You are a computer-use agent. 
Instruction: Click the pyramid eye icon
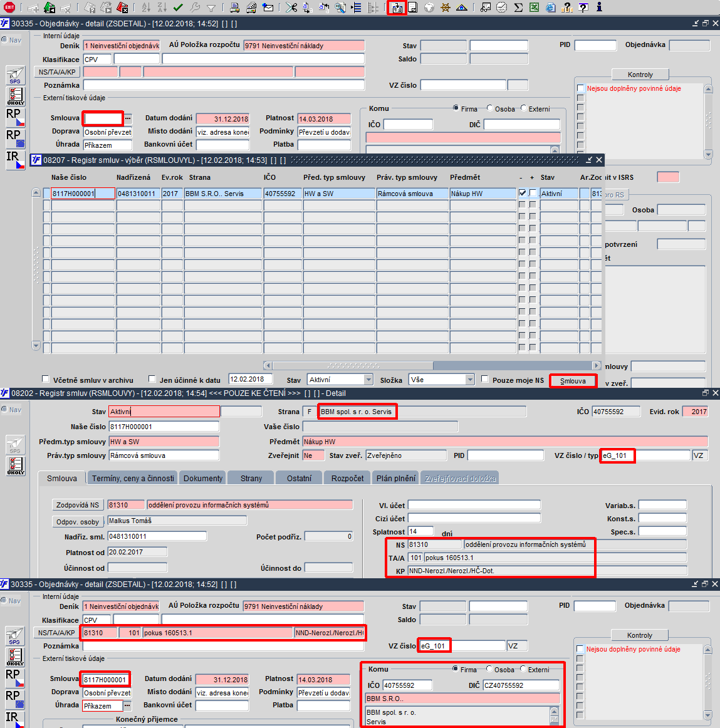pos(461,8)
